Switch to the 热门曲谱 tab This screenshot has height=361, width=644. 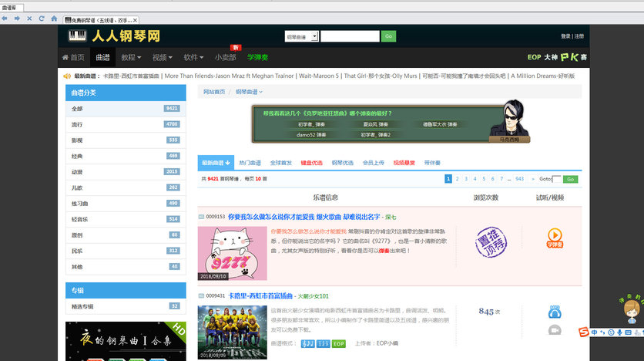250,163
